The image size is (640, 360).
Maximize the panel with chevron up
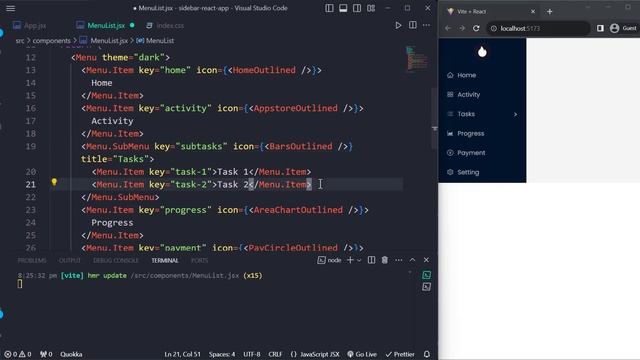tap(413, 260)
